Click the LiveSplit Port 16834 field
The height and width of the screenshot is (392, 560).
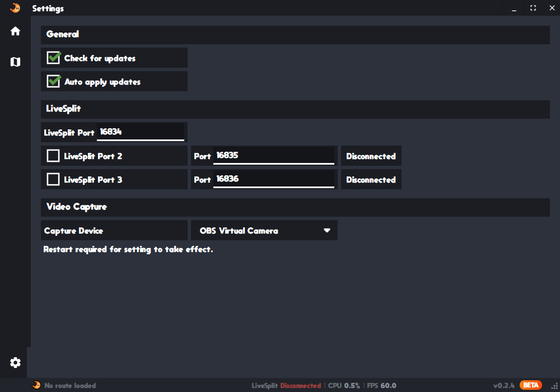(141, 132)
